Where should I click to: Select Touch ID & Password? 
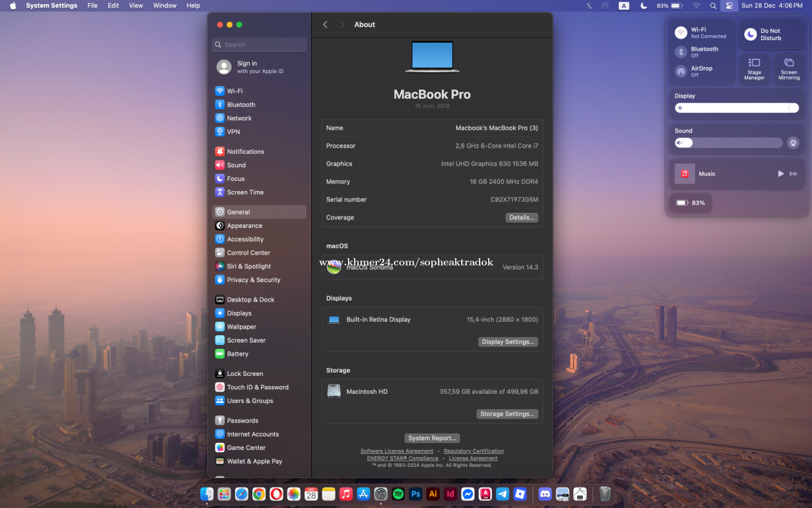pyautogui.click(x=257, y=387)
